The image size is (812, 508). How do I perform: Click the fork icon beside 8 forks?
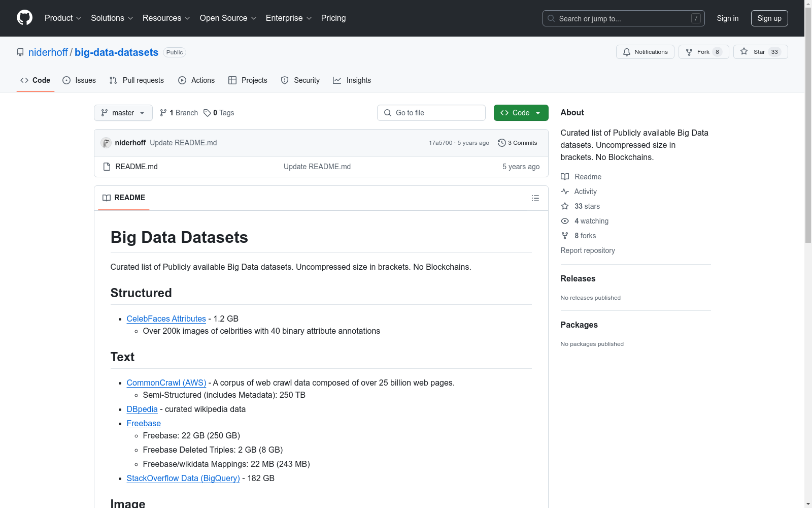click(x=565, y=236)
